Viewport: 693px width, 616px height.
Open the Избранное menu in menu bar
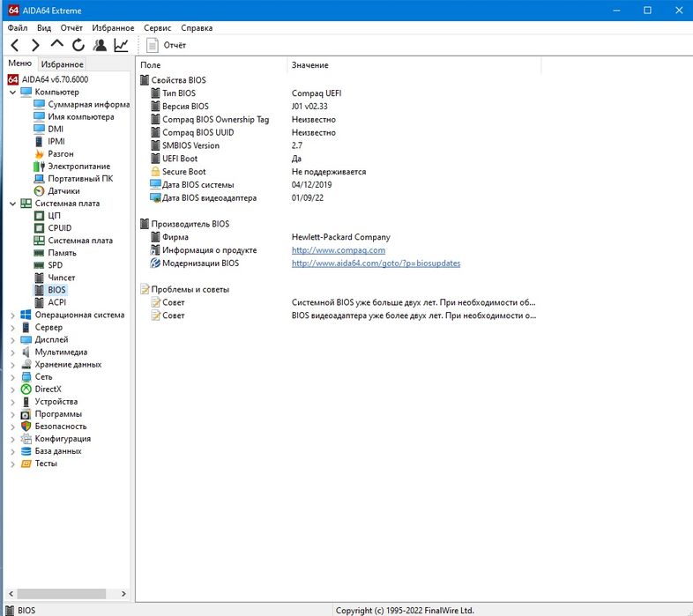click(x=113, y=28)
